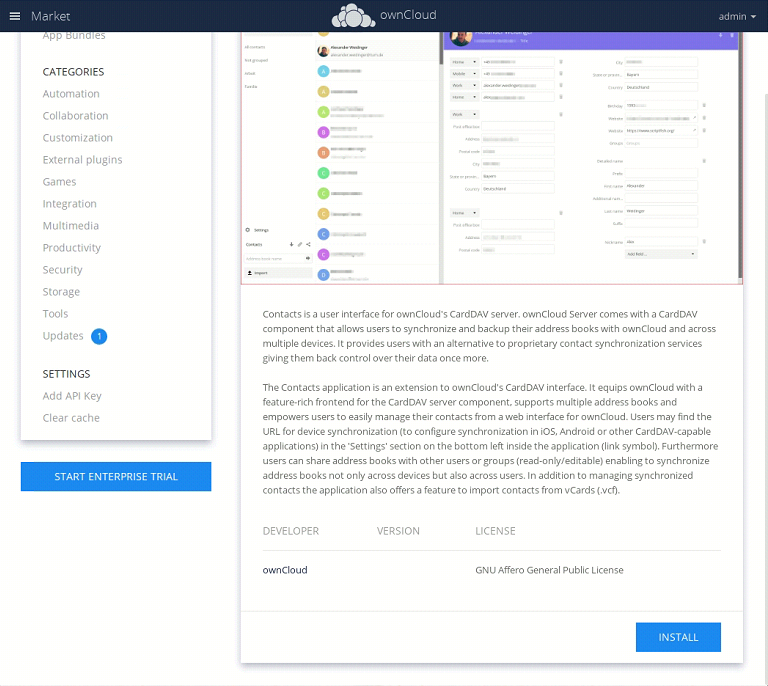Enlarge the Contacts app screenshot preview
The image size is (768, 686).
pyautogui.click(x=492, y=158)
